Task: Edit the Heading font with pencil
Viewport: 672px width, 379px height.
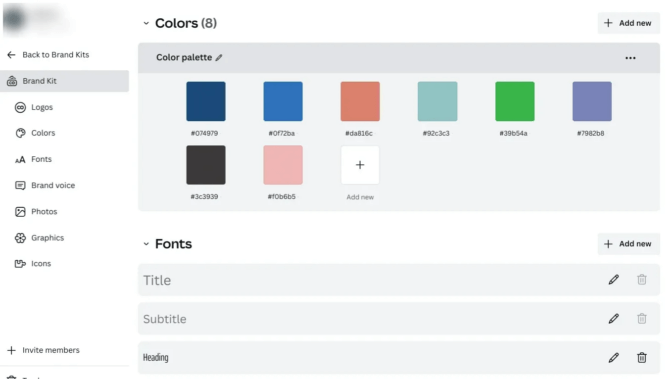Action: pos(613,358)
